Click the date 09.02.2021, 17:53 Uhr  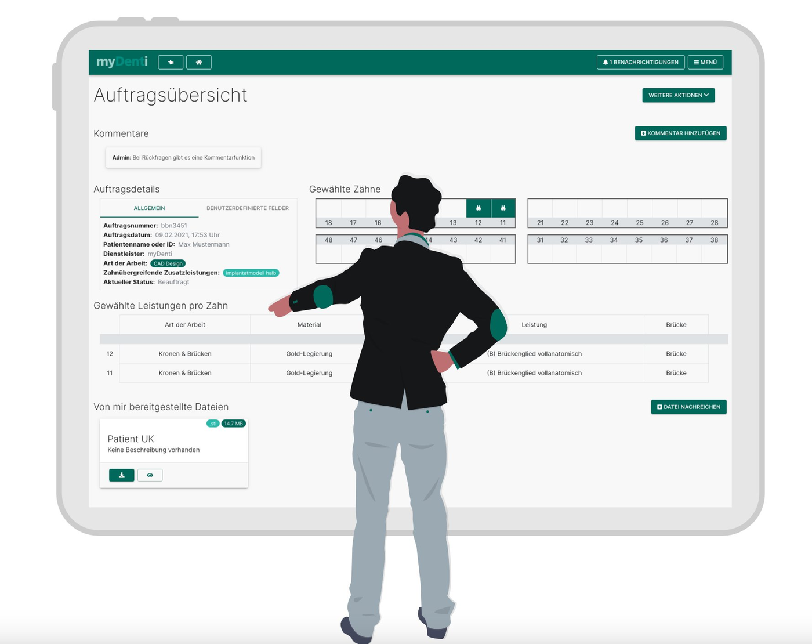pyautogui.click(x=187, y=235)
